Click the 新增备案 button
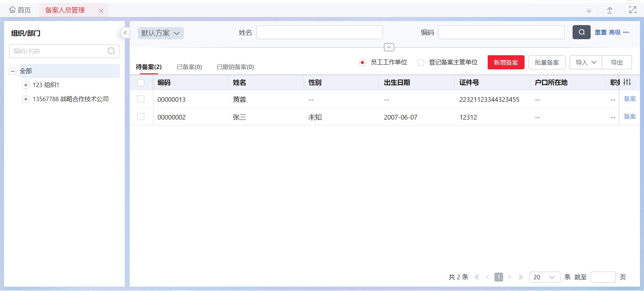Screen dimensions: 644x291 506,62
